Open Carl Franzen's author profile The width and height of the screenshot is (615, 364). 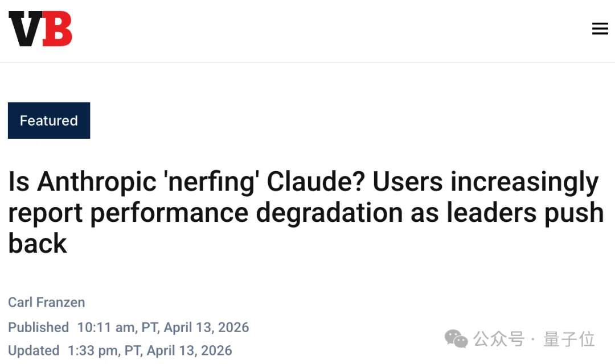click(x=46, y=302)
